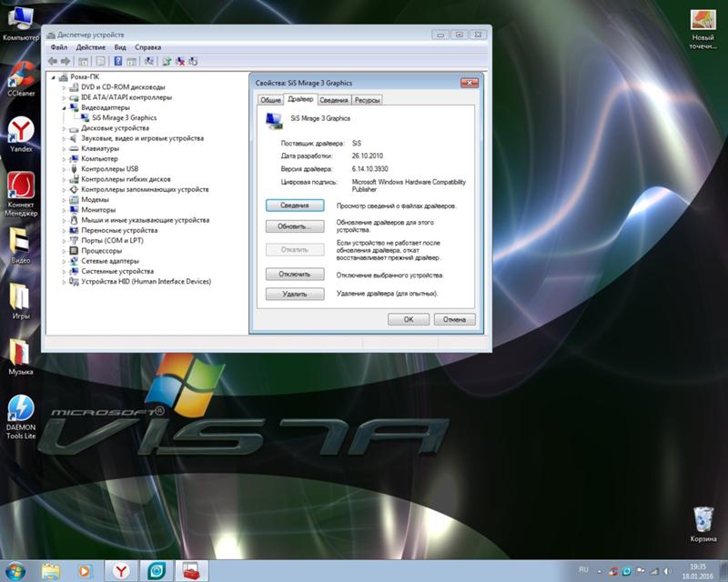Click the back arrow in Device Manager toolbar
728x582 pixels.
point(53,61)
